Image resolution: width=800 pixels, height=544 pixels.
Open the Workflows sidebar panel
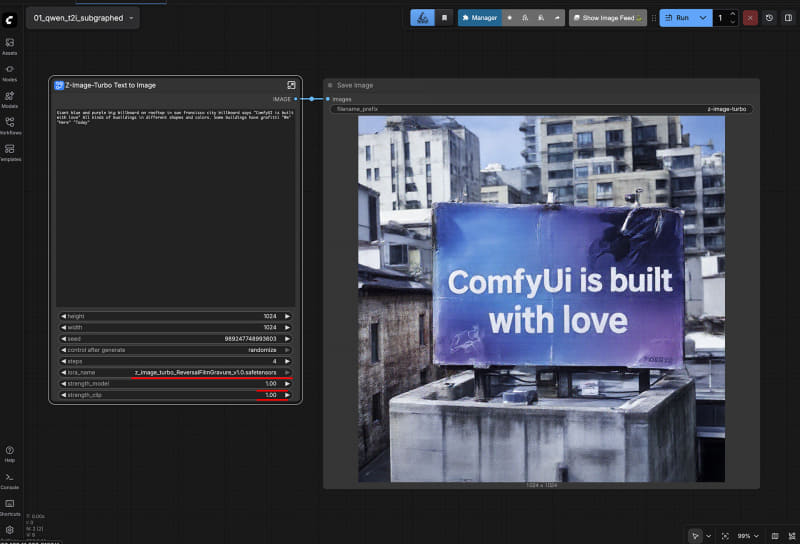(x=9, y=125)
